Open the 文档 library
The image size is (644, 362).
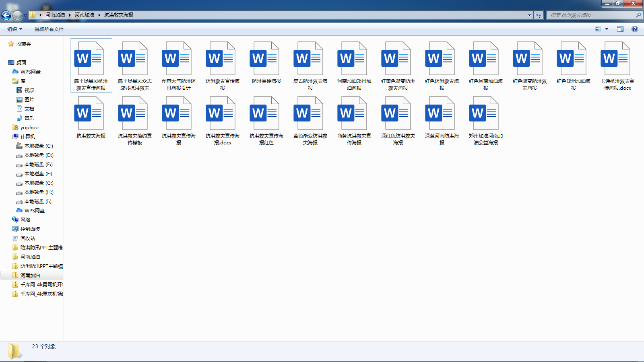29,109
